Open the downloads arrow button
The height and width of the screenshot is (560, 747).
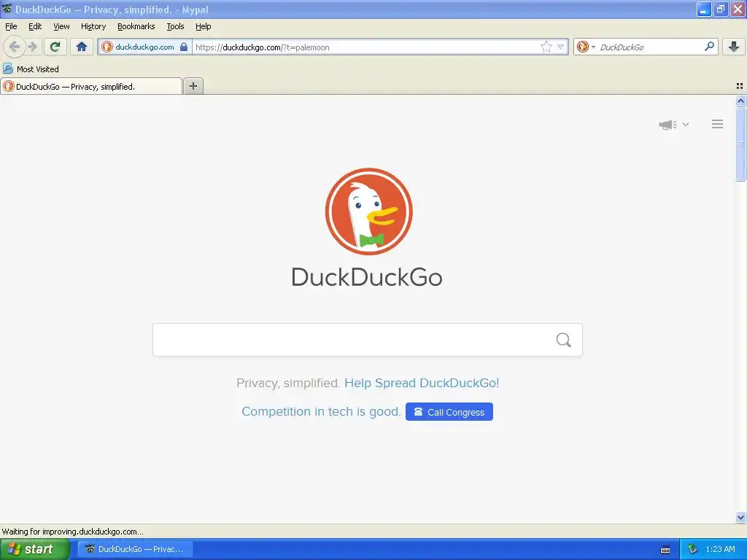(734, 47)
